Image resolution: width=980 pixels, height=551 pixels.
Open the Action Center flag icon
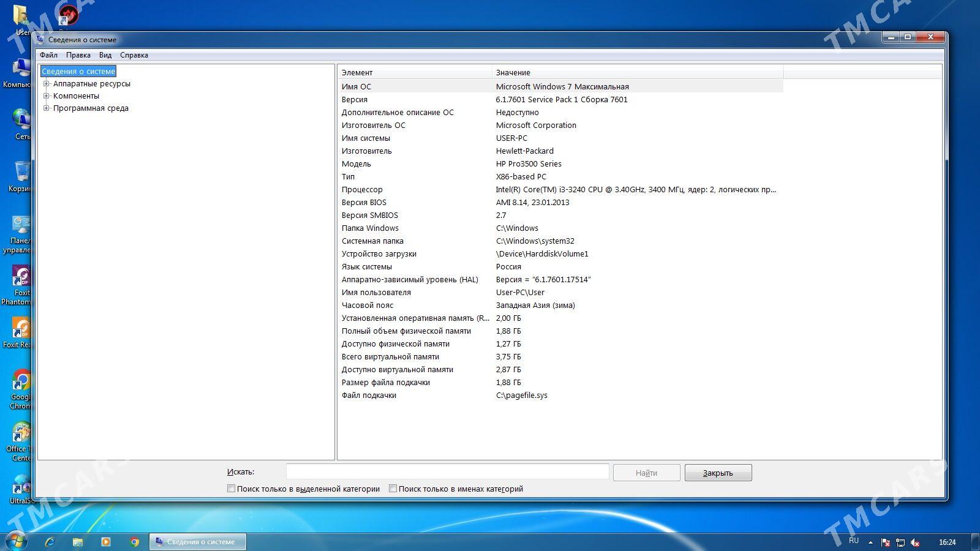tap(886, 542)
